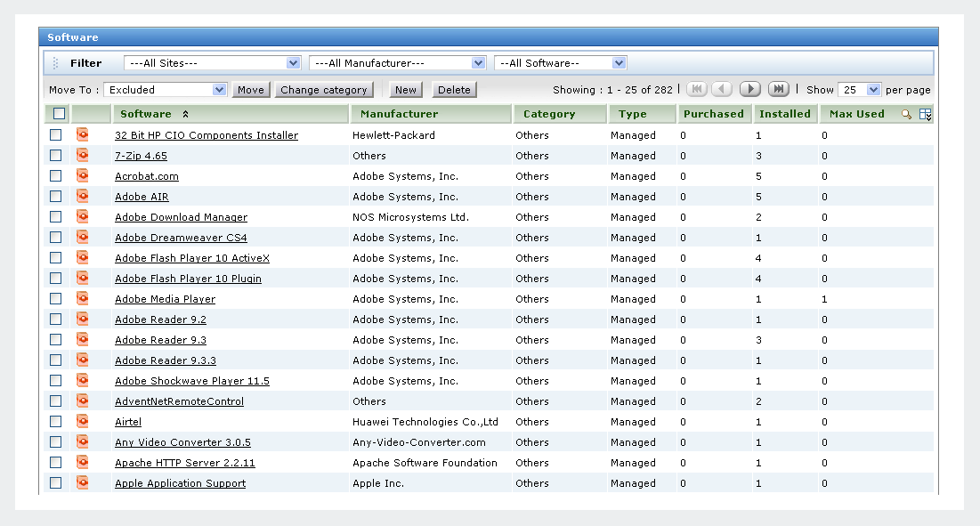Click software icon beside Adobe Shockwave Player 11.5
The image size is (980, 526).
82,380
